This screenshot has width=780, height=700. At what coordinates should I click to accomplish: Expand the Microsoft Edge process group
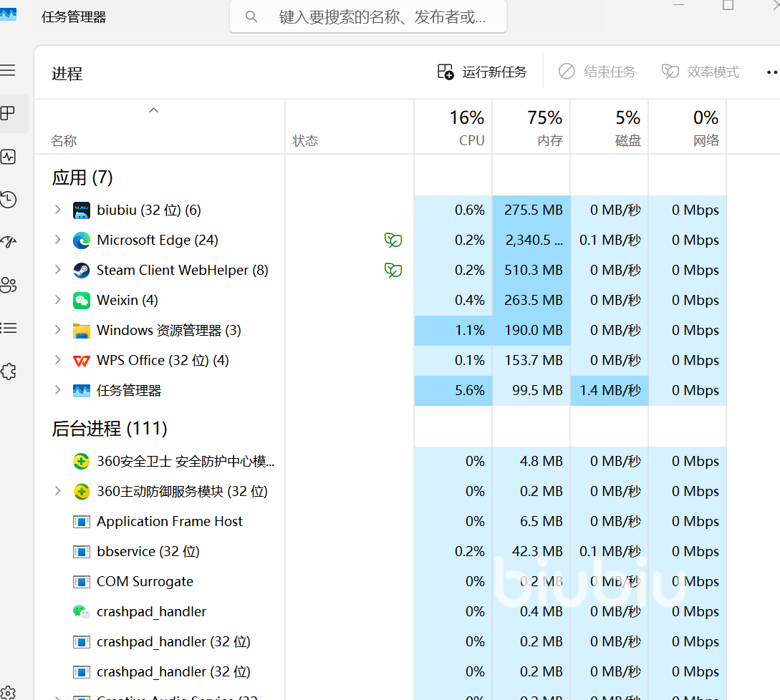58,240
